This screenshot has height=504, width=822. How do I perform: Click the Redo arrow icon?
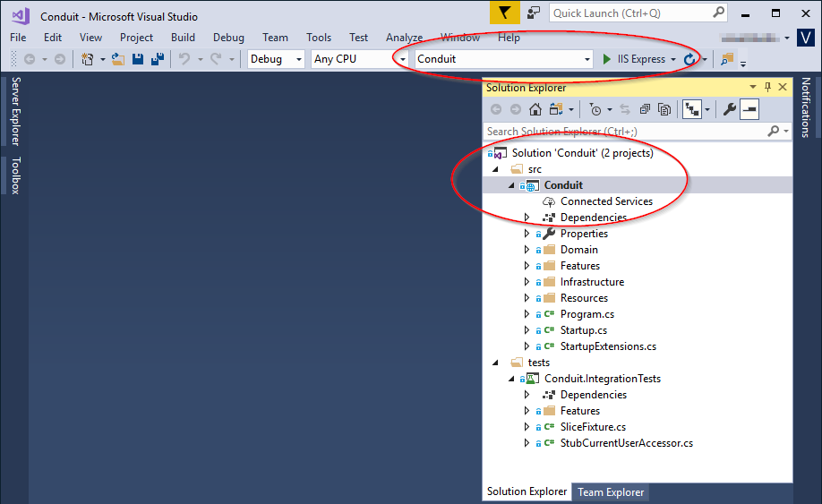click(x=216, y=59)
